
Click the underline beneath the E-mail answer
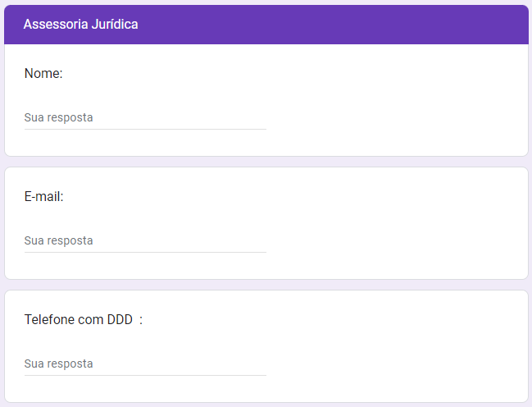[x=145, y=252]
